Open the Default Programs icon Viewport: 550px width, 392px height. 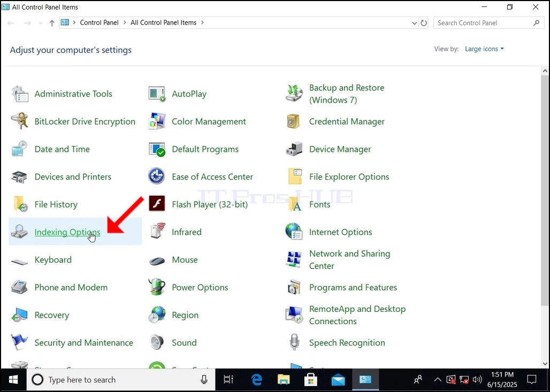157,149
